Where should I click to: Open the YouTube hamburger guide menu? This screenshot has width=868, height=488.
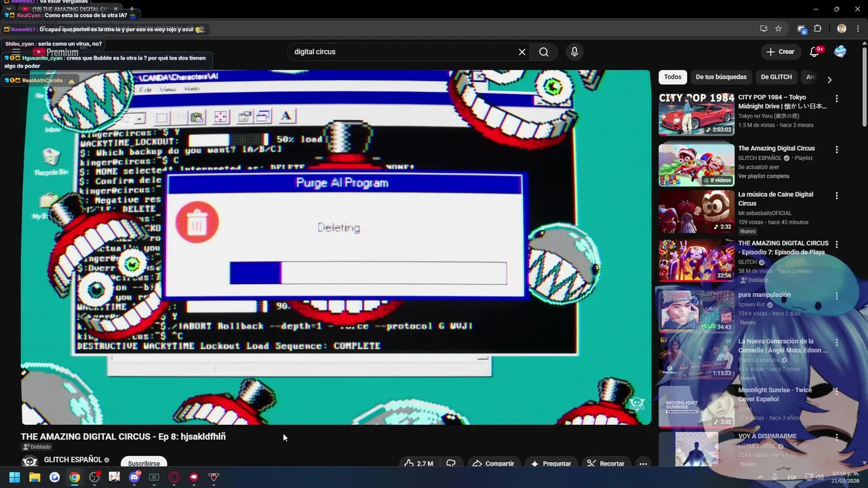click(16, 52)
